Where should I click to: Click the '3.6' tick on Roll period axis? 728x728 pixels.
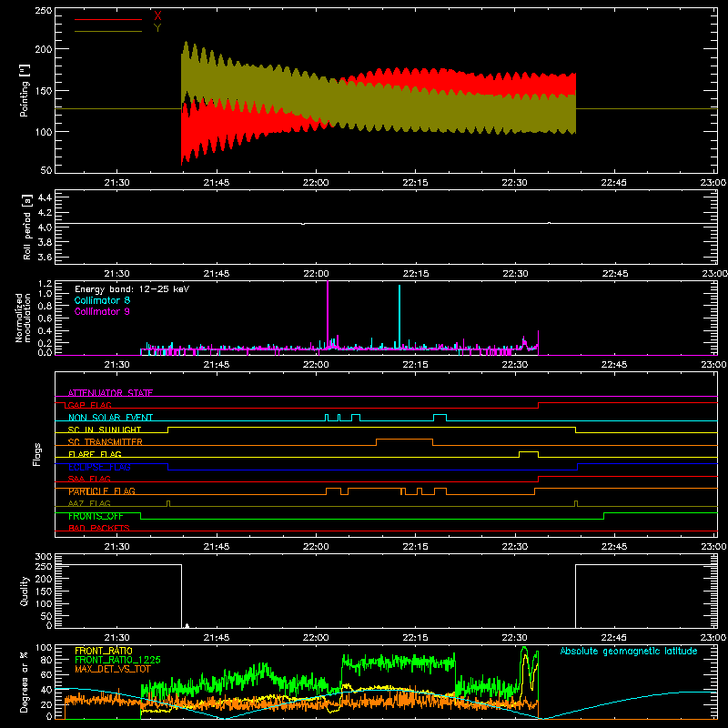(45, 257)
